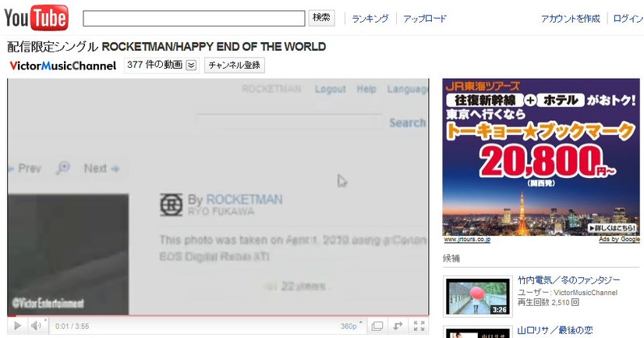Click the red video progress bar
This screenshot has width=644, height=338.
(218, 316)
